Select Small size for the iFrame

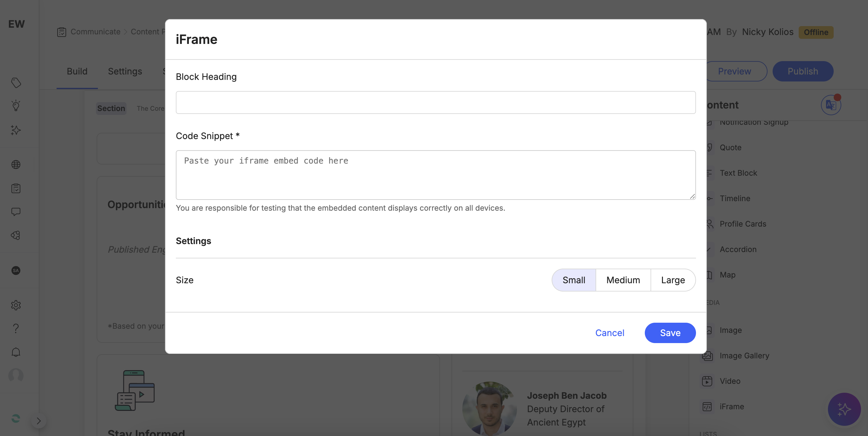(x=574, y=280)
